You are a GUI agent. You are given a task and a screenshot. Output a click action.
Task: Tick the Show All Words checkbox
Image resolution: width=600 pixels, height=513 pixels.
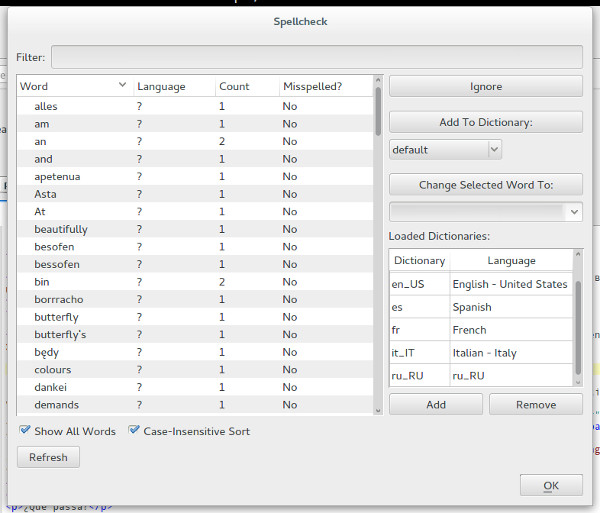(x=25, y=431)
